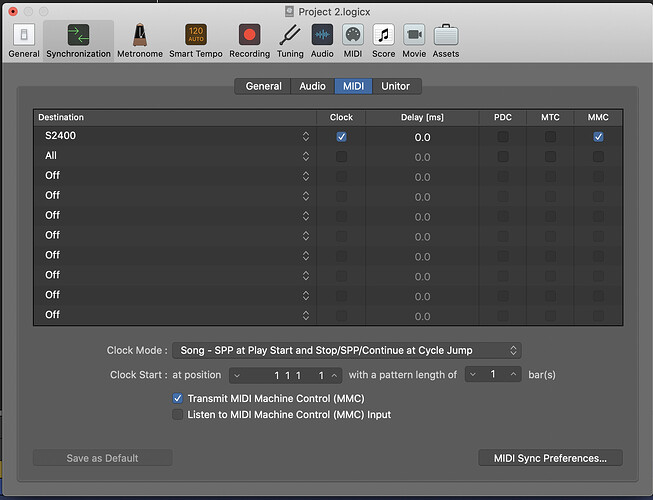Open the General project settings icon
This screenshot has width=653, height=500.
click(24, 41)
